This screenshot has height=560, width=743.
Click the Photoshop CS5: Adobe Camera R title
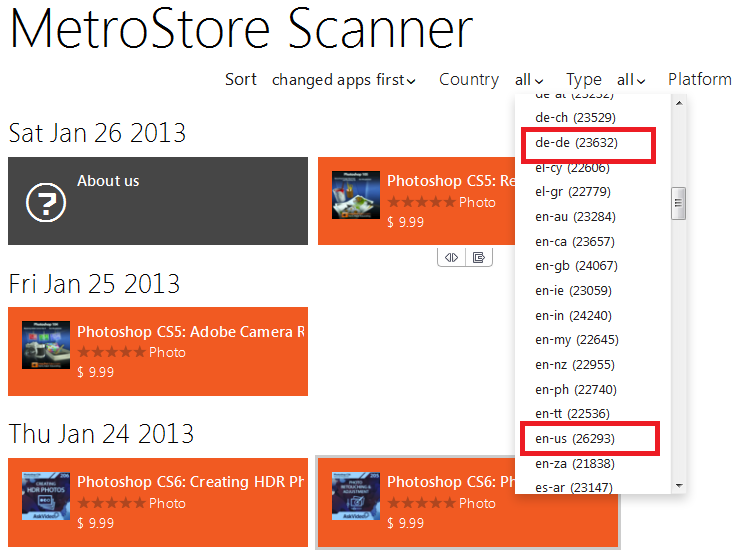191,332
